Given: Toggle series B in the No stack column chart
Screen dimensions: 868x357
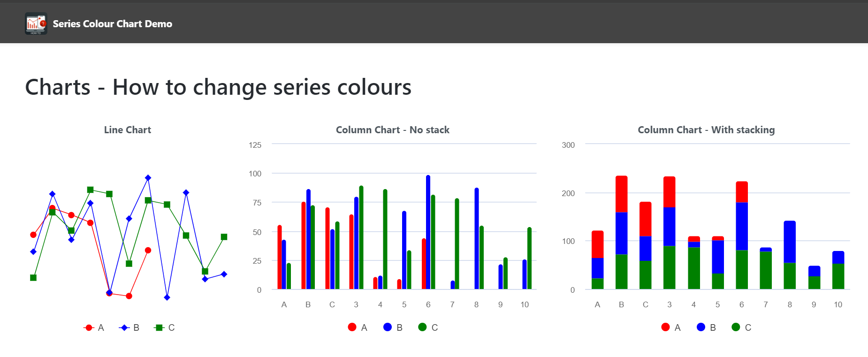Looking at the screenshot, I should (398, 327).
